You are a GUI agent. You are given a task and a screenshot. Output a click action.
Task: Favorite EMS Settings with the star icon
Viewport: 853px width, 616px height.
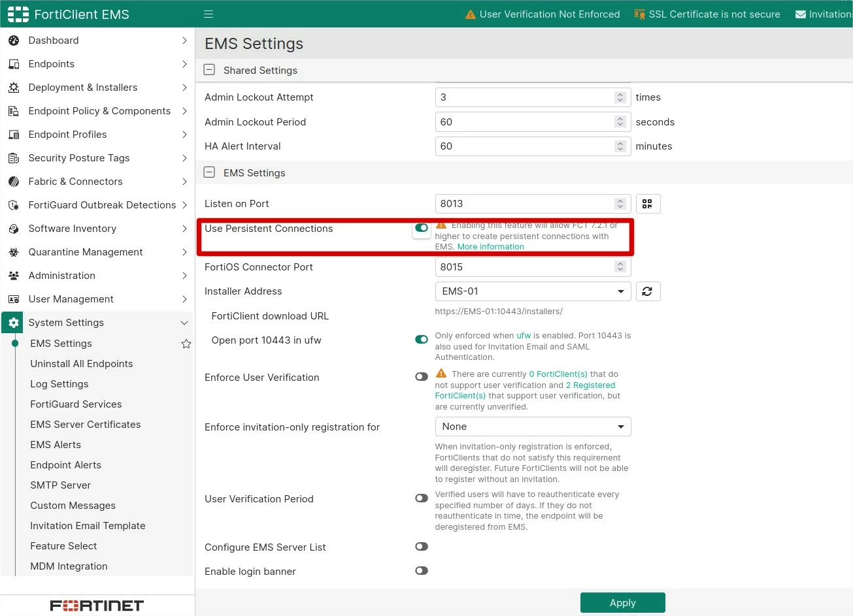[x=186, y=344]
